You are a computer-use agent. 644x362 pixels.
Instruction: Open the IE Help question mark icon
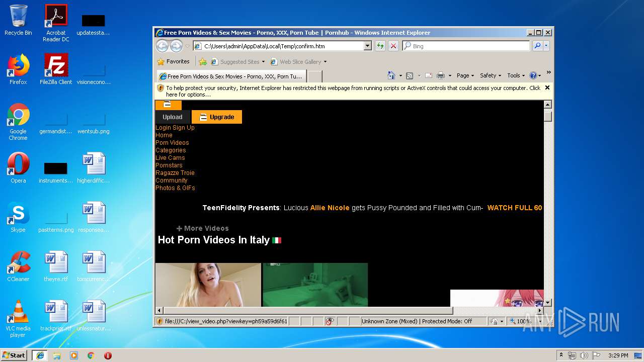tap(533, 75)
